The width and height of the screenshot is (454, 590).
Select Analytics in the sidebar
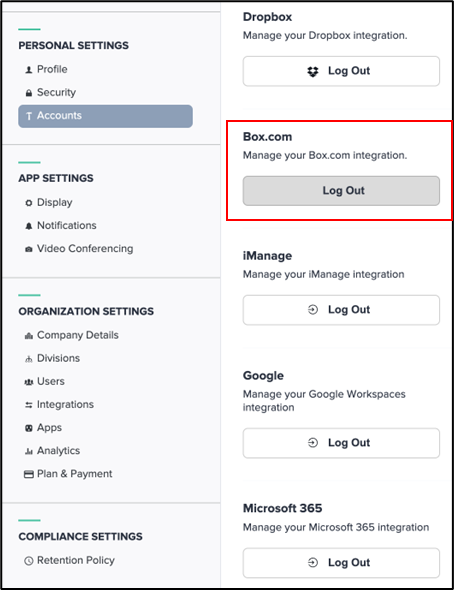[x=58, y=450]
